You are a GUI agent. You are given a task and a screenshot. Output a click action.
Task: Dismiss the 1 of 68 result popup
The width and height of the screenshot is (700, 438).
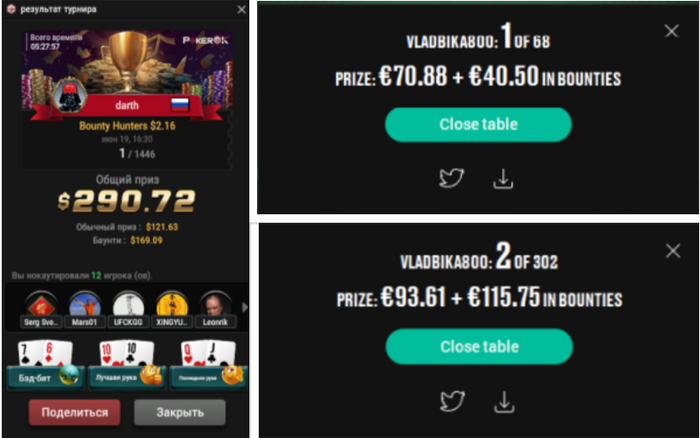[671, 31]
